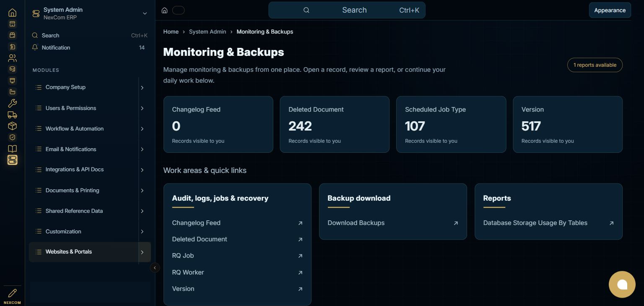The image size is (644, 306).
Task: Select the Websites & Portals module
Action: pyautogui.click(x=90, y=252)
